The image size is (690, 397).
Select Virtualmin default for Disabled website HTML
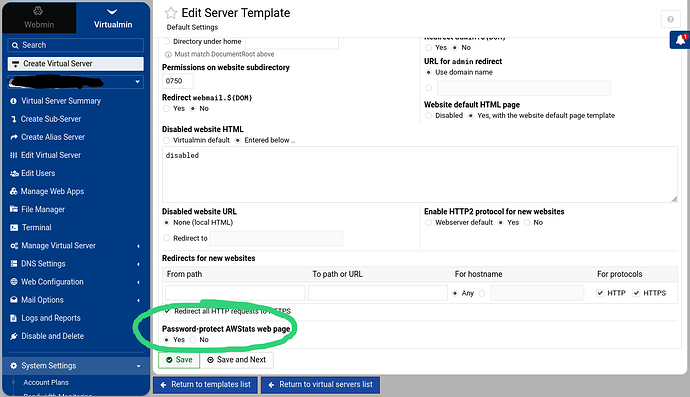coord(166,140)
